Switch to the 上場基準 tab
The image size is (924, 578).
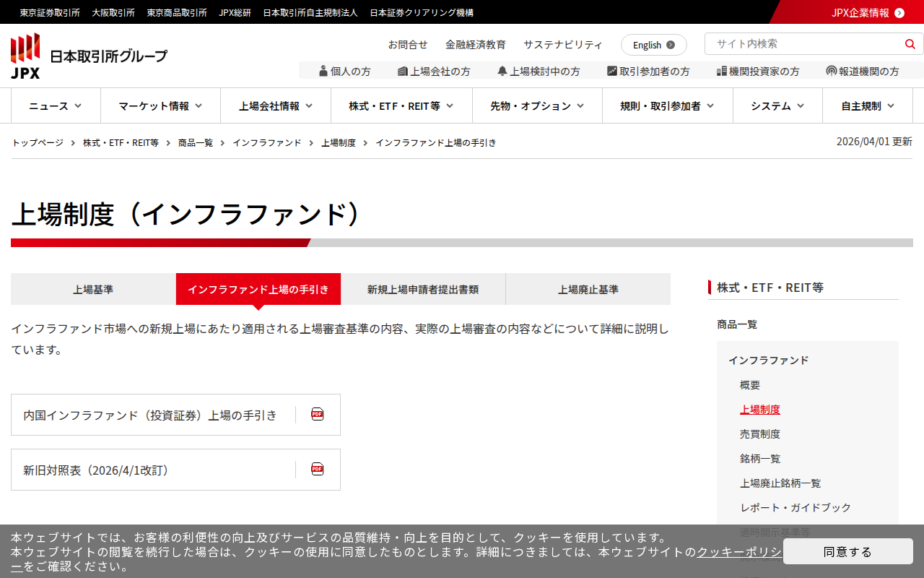93,289
